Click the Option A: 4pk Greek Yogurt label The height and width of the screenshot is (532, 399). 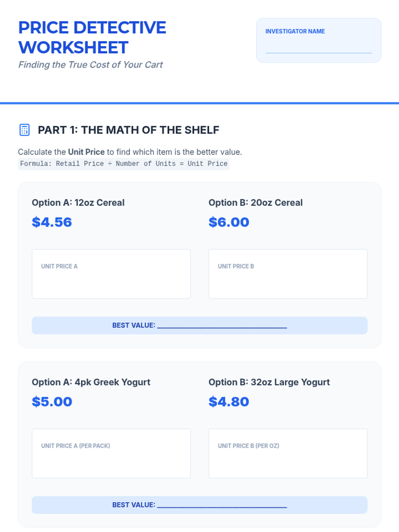pos(91,382)
